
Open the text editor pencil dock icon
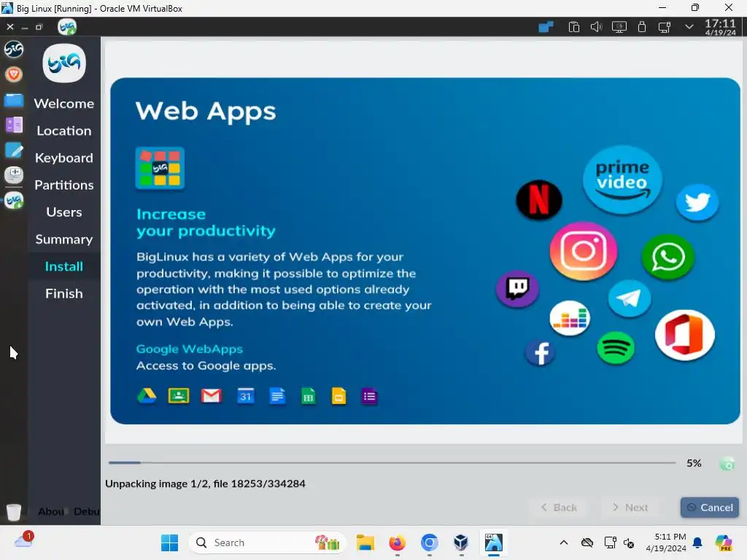pyautogui.click(x=14, y=150)
